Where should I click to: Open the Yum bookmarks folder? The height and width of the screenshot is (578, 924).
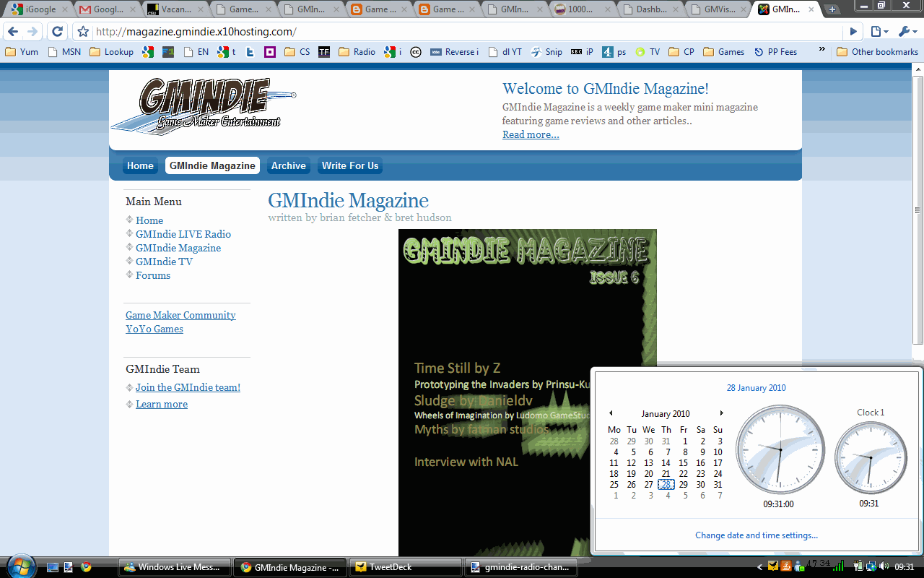22,52
